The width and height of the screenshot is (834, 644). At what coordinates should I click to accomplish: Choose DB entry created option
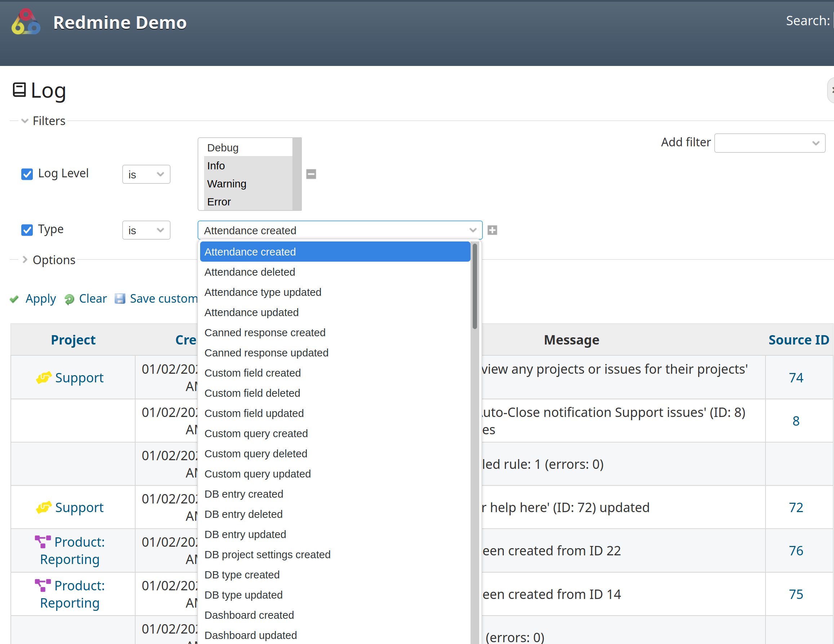pyautogui.click(x=335, y=494)
